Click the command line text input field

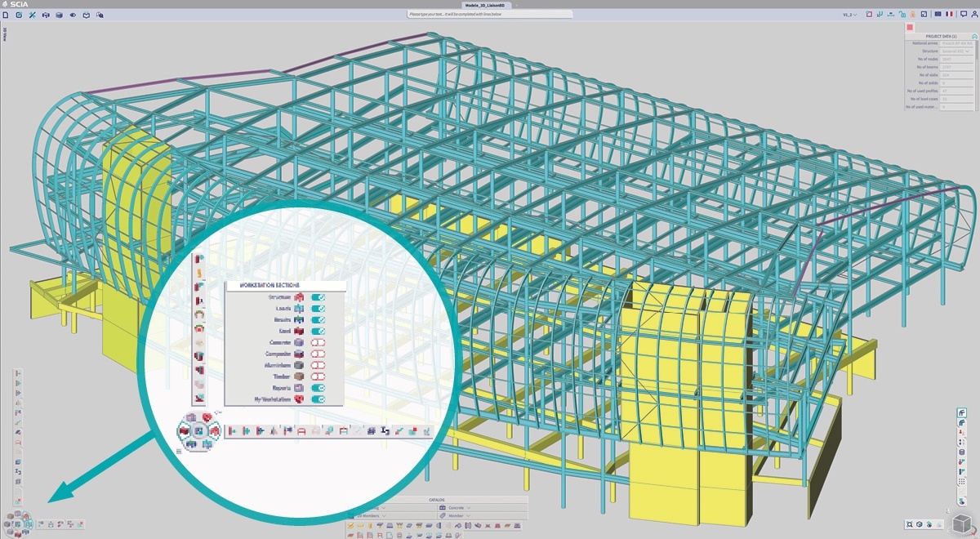pyautogui.click(x=490, y=15)
